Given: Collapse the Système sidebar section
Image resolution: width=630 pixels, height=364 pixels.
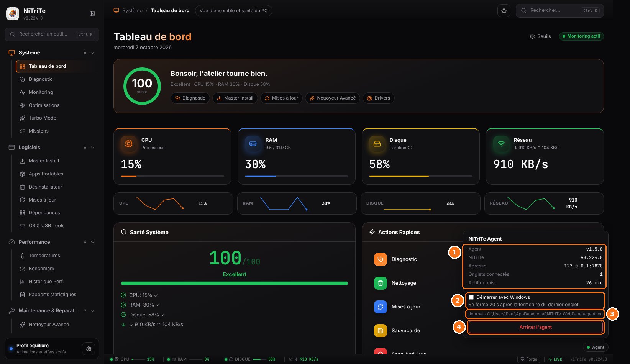Looking at the screenshot, I should tap(93, 53).
